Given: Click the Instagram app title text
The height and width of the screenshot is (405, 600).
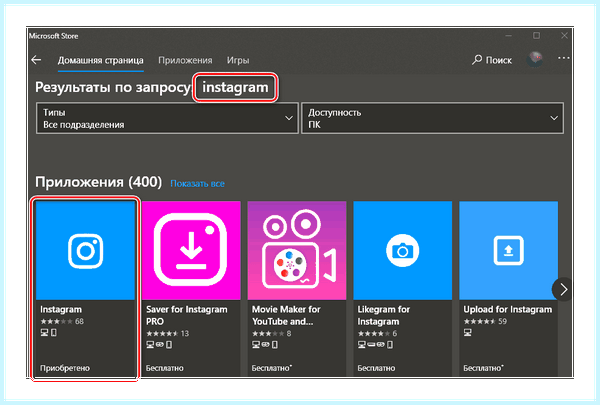Looking at the screenshot, I should tap(61, 309).
